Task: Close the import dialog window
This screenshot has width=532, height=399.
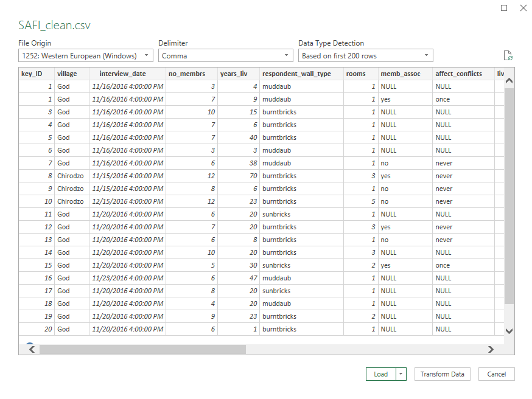Action: click(x=523, y=8)
